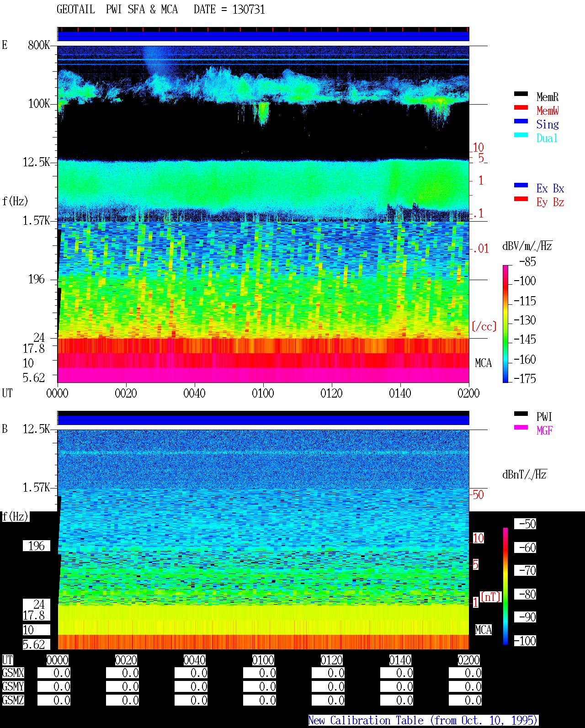Select the red MemW legend swatch

point(521,108)
